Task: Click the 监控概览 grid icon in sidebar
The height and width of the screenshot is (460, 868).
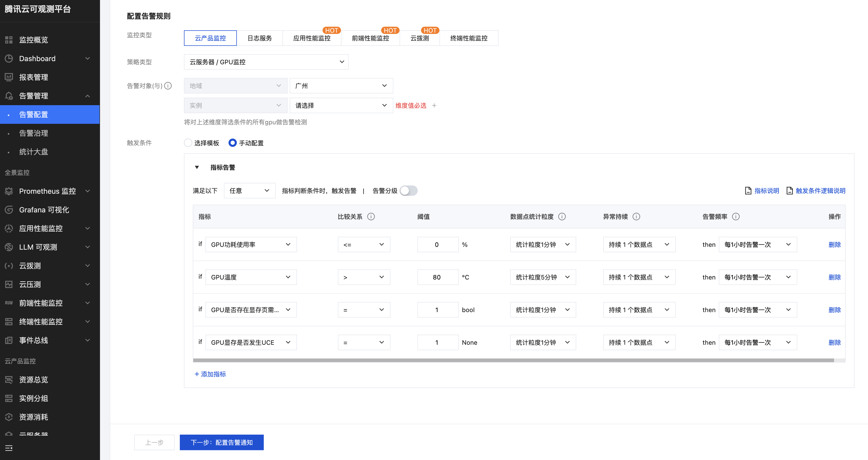Action: (x=9, y=40)
